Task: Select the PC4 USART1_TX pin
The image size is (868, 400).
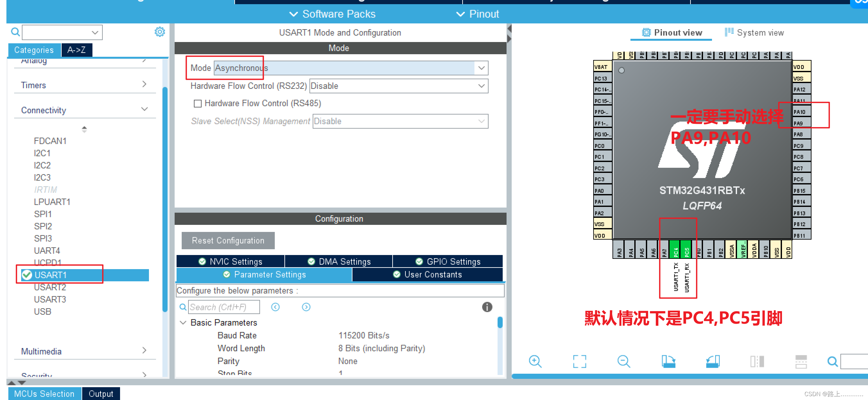Action: 675,250
